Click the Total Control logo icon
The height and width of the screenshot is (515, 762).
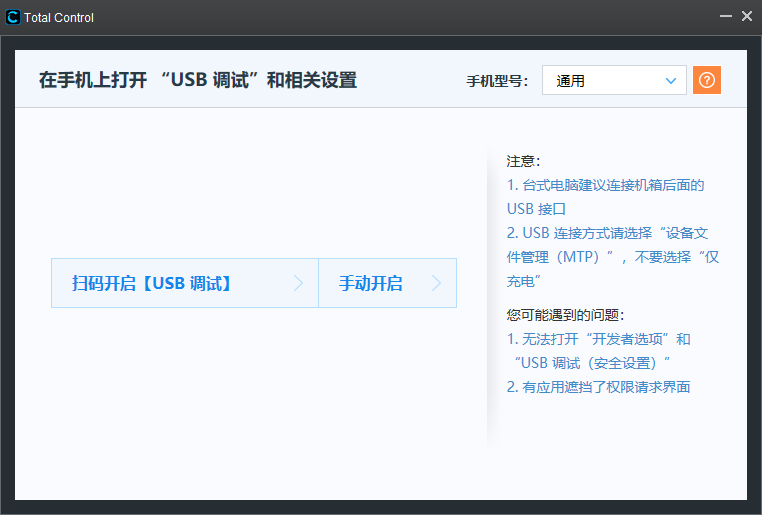(x=13, y=17)
